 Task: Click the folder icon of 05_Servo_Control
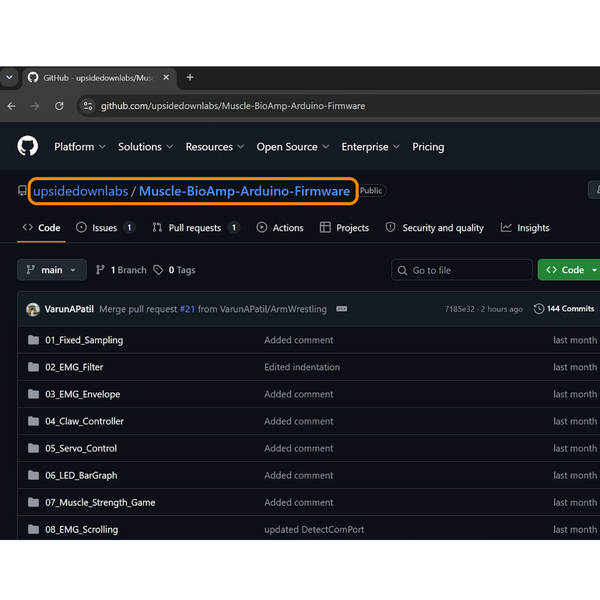(33, 448)
